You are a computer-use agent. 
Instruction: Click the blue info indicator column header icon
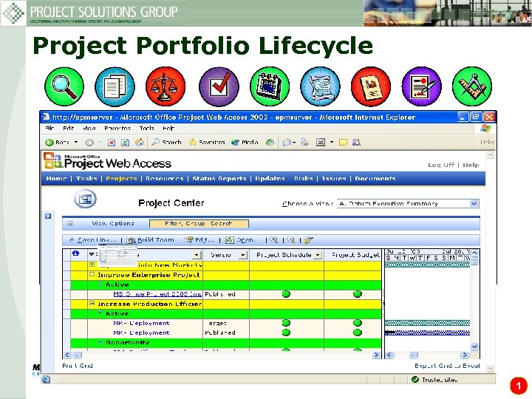[x=75, y=253]
